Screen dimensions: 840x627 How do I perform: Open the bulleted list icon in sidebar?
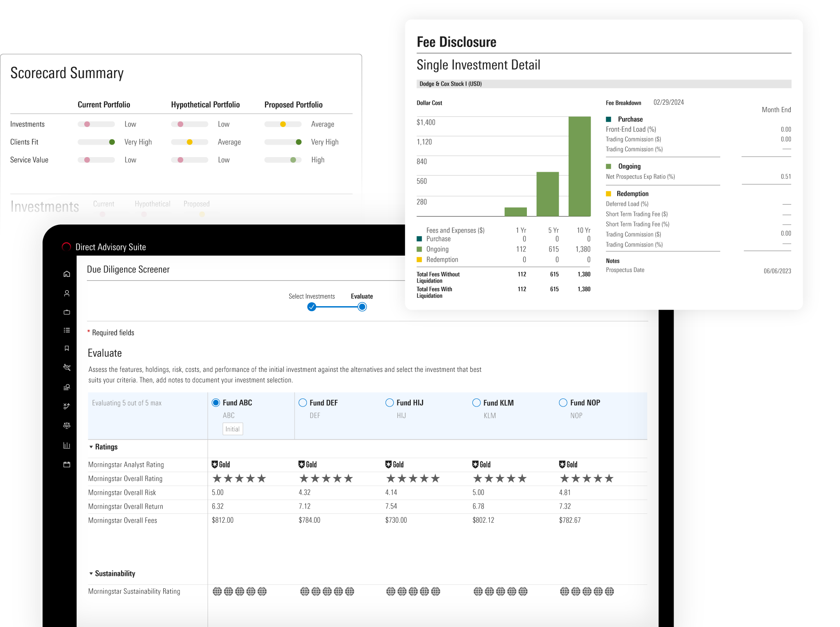[x=67, y=330]
